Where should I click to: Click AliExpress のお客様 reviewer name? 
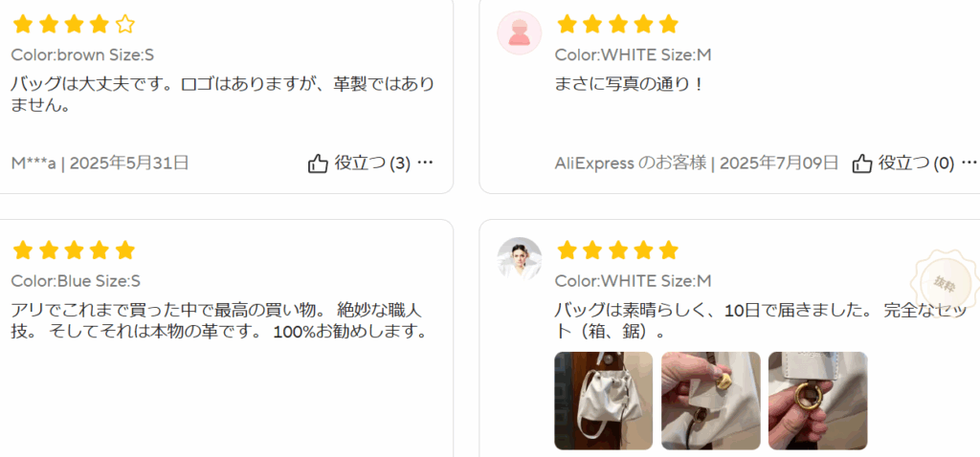click(x=631, y=163)
